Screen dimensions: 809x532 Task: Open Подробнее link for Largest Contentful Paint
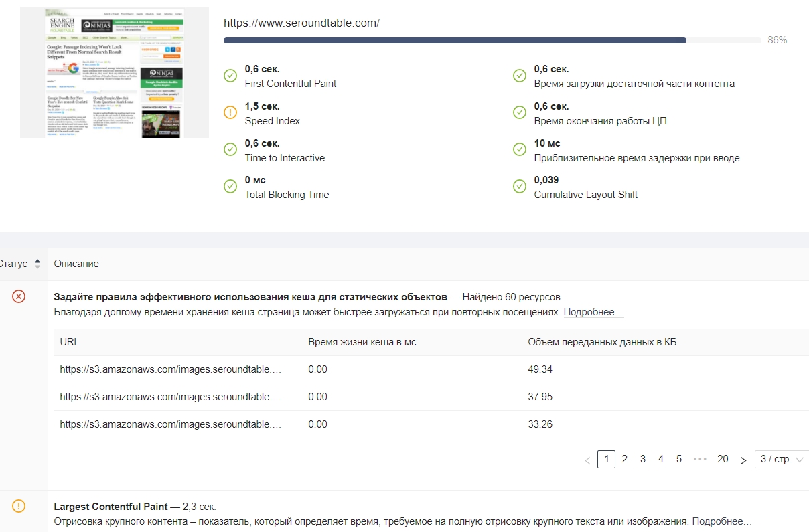pos(722,521)
